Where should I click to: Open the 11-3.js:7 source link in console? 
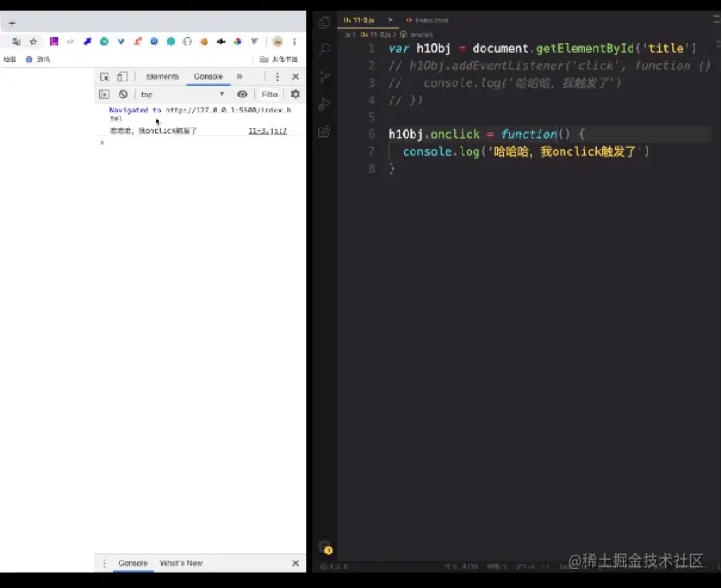(x=268, y=131)
